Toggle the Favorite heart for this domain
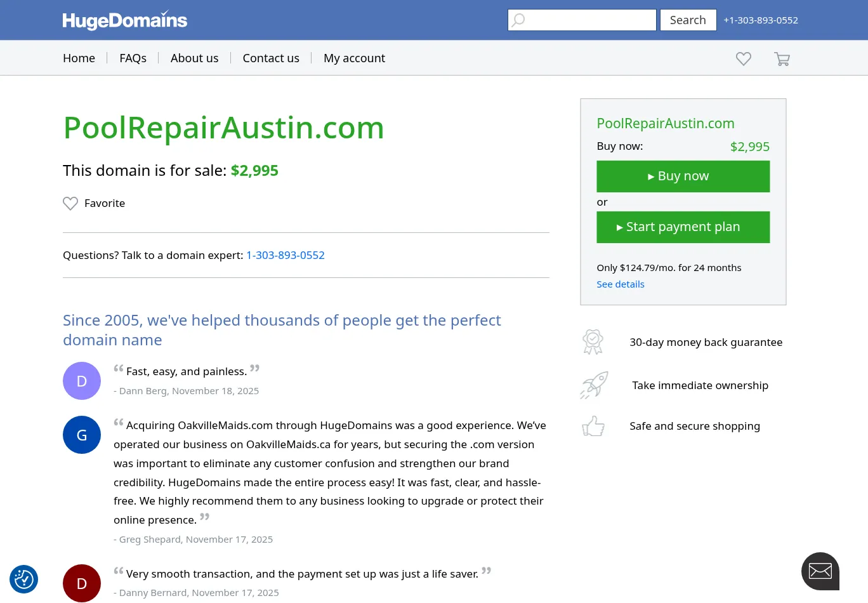This screenshot has height=603, width=868. 70,203
